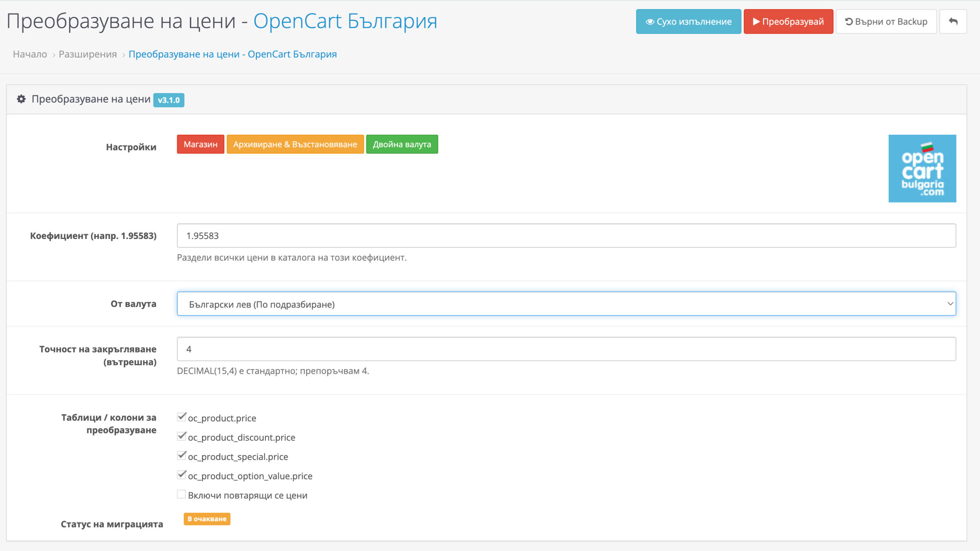The image size is (980, 551).
Task: Toggle oc_product_discount.price checkbox
Action: [181, 437]
